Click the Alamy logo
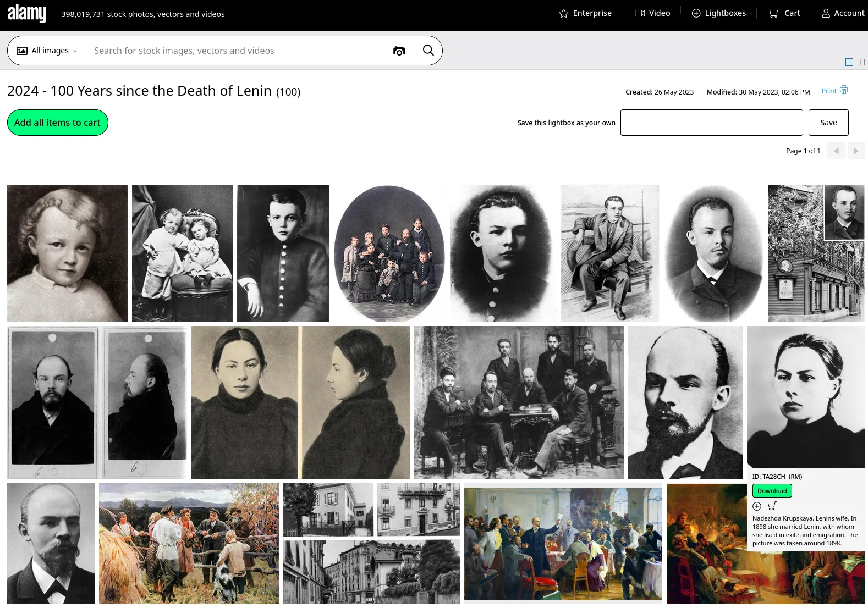Image resolution: width=868 pixels, height=608 pixels. click(x=27, y=13)
